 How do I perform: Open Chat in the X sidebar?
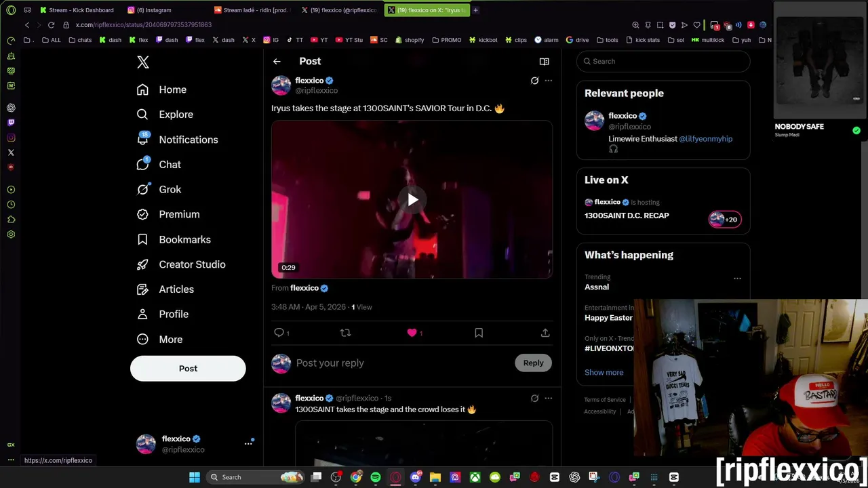point(159,165)
